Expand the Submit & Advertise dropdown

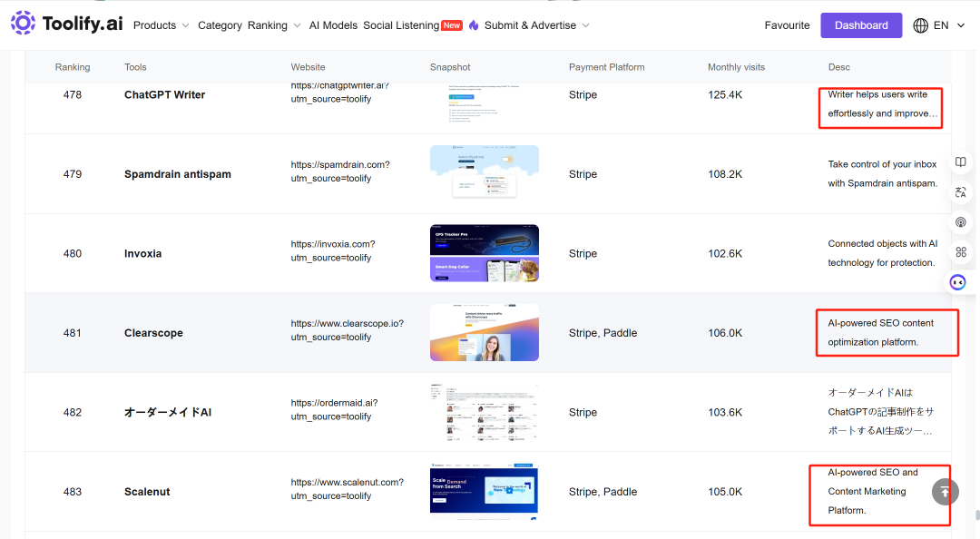[x=537, y=25]
